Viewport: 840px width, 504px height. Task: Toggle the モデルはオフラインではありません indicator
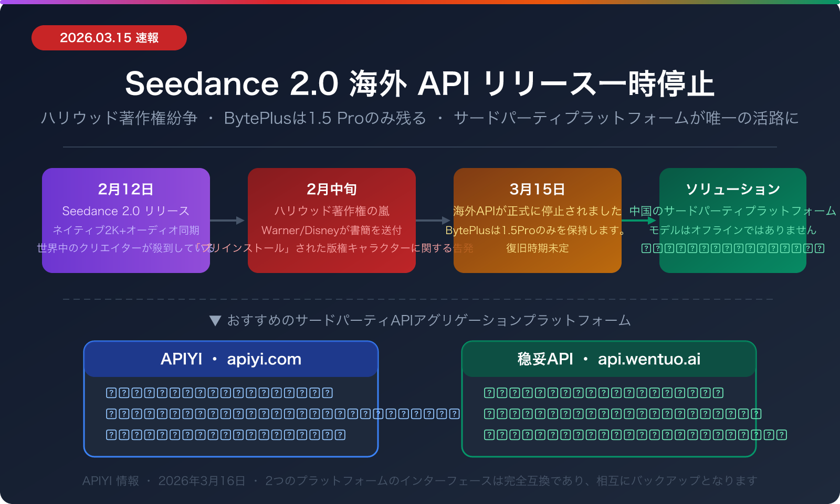(732, 230)
